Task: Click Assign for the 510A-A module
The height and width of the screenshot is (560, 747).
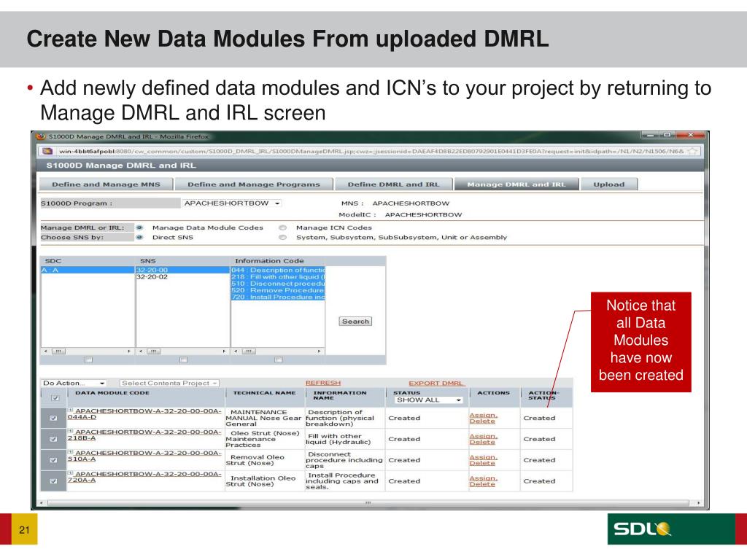Action: pos(483,457)
